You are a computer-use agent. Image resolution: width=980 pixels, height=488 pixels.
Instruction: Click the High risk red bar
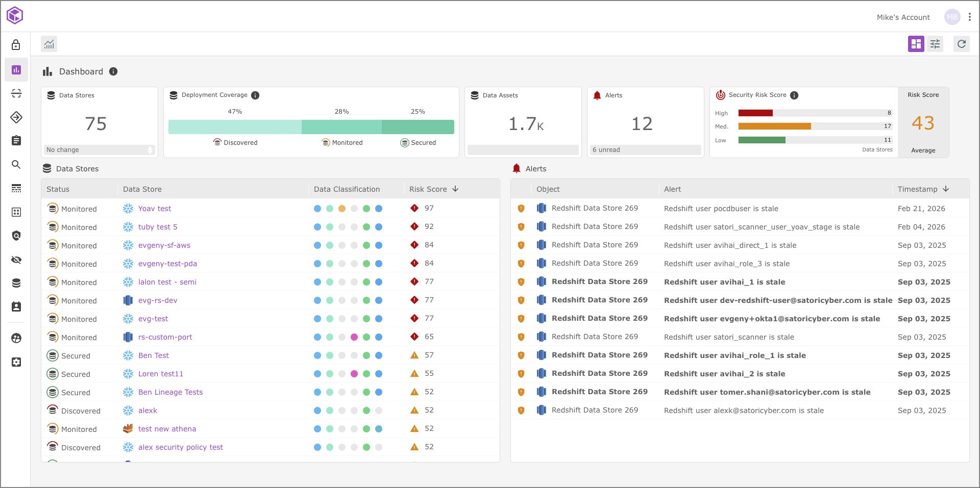(x=755, y=113)
